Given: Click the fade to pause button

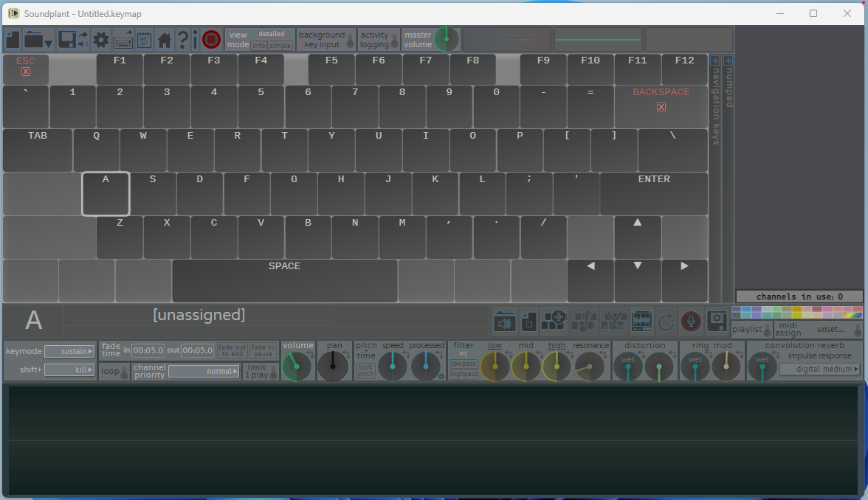Looking at the screenshot, I should tap(263, 351).
